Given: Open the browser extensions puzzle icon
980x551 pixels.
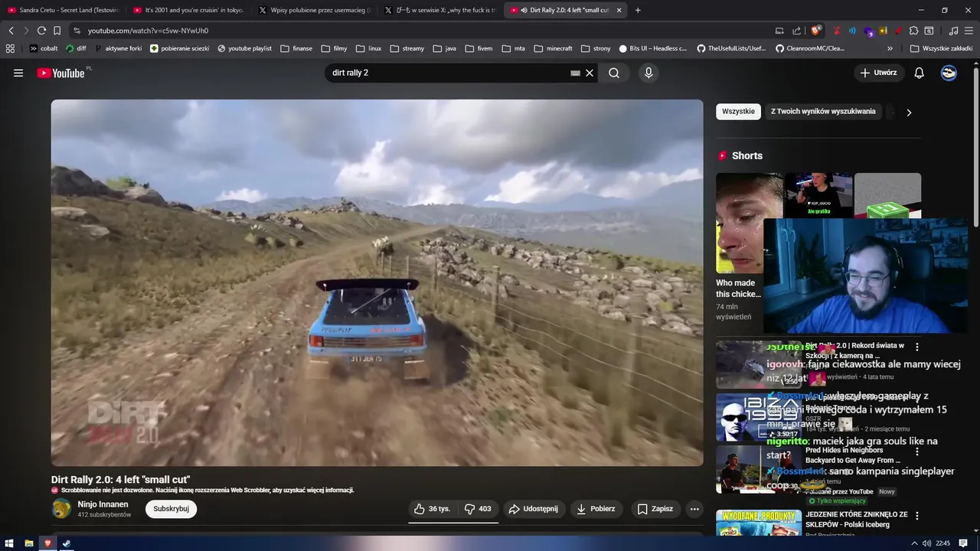Looking at the screenshot, I should click(913, 31).
